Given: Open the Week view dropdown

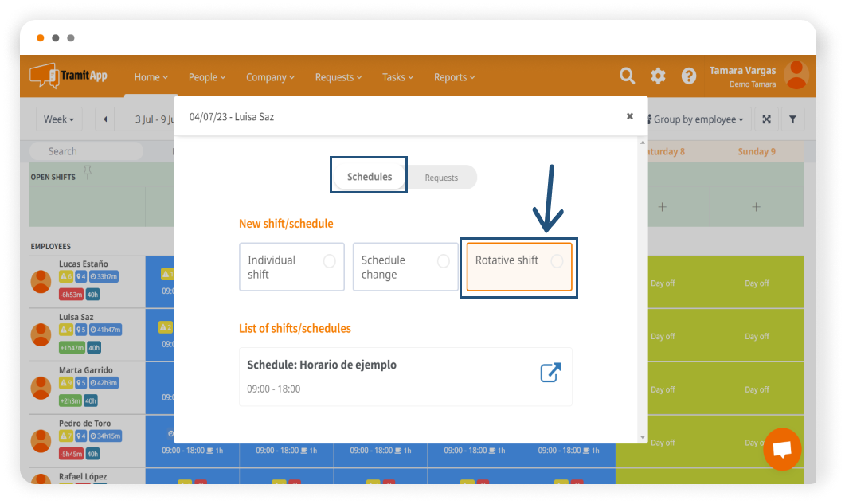Looking at the screenshot, I should (x=58, y=119).
